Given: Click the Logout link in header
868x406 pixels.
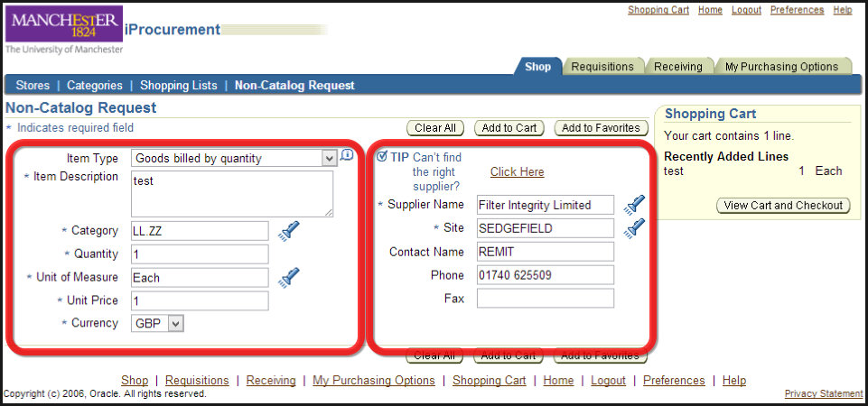Looking at the screenshot, I should click(x=746, y=10).
